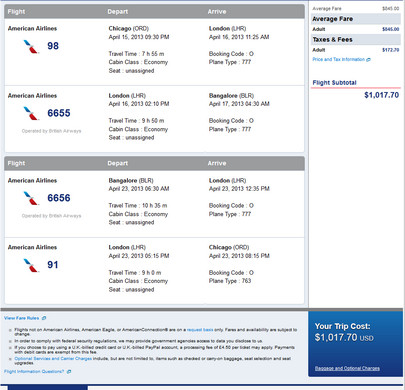Click 'Bangalore (BLR)' arrival city of flight 6655

tap(231, 96)
